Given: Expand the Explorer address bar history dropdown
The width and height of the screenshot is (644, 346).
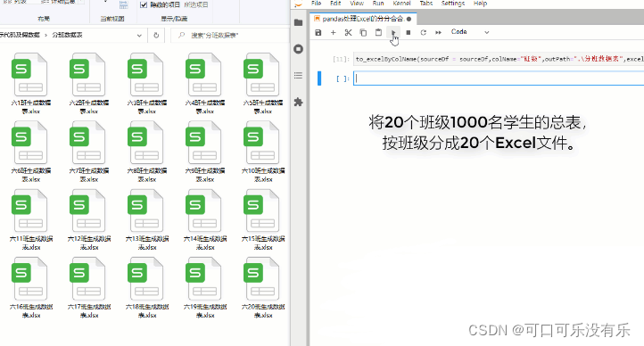Looking at the screenshot, I should click(x=139, y=36).
